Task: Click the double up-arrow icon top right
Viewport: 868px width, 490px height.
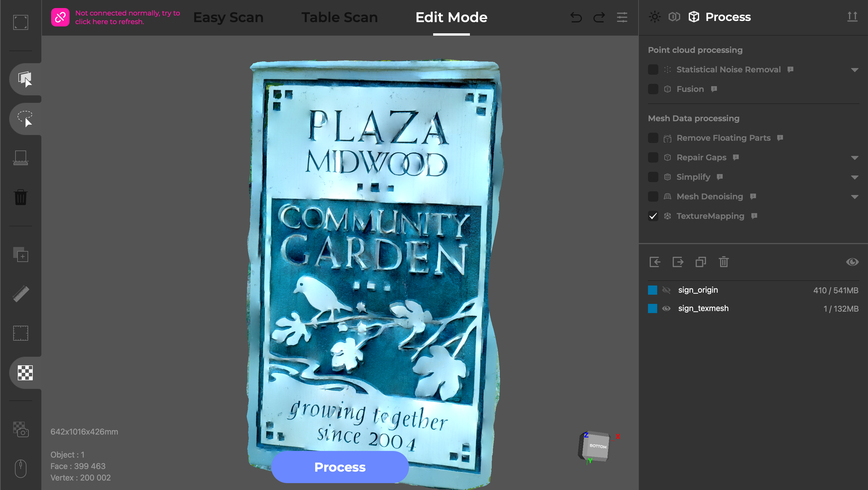Action: (x=852, y=16)
